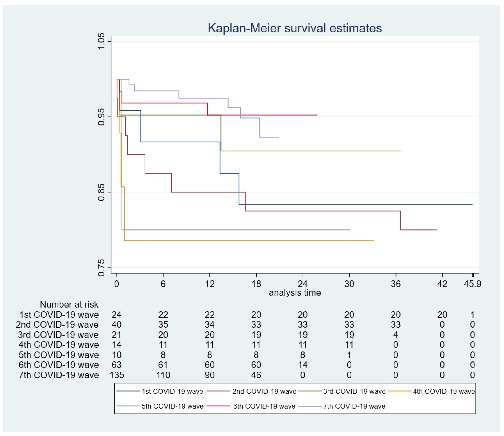This screenshot has width=504, height=436.
Task: Click the 6th COVID-19 wave legend line
Action: click(218, 406)
